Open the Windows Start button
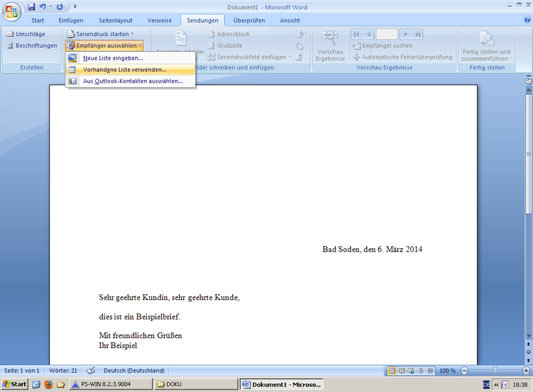 tap(14, 384)
